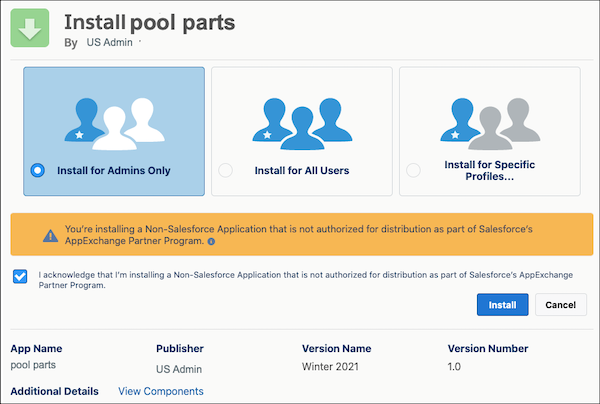The width and height of the screenshot is (600, 404).
Task: Click the Publisher column header
Action: click(180, 349)
